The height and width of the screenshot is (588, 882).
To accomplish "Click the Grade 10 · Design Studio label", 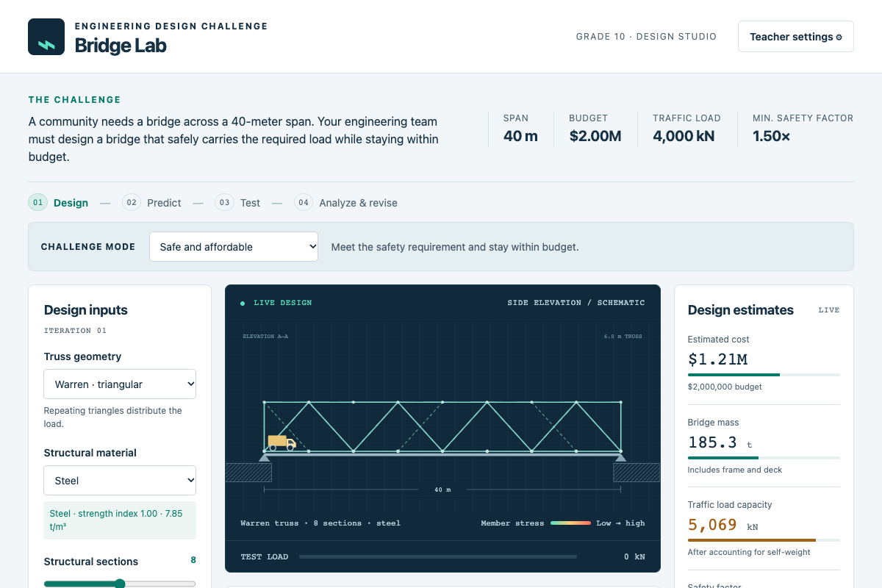I will [x=646, y=37].
